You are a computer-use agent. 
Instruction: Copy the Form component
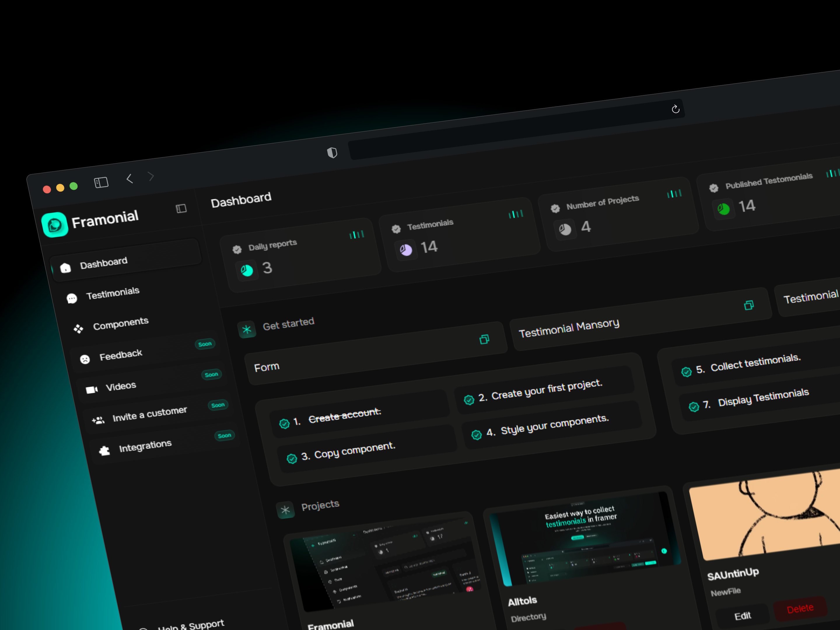coord(484,339)
